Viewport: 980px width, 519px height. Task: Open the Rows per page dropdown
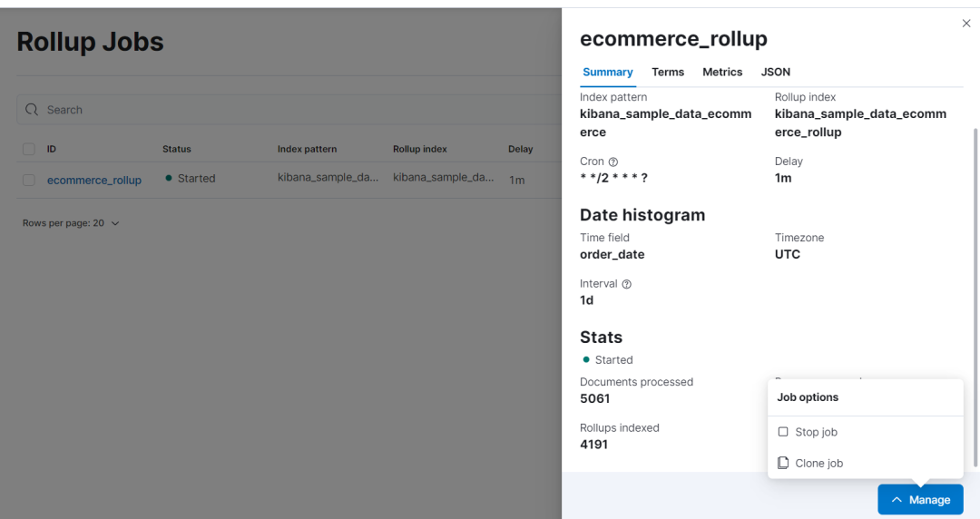71,223
